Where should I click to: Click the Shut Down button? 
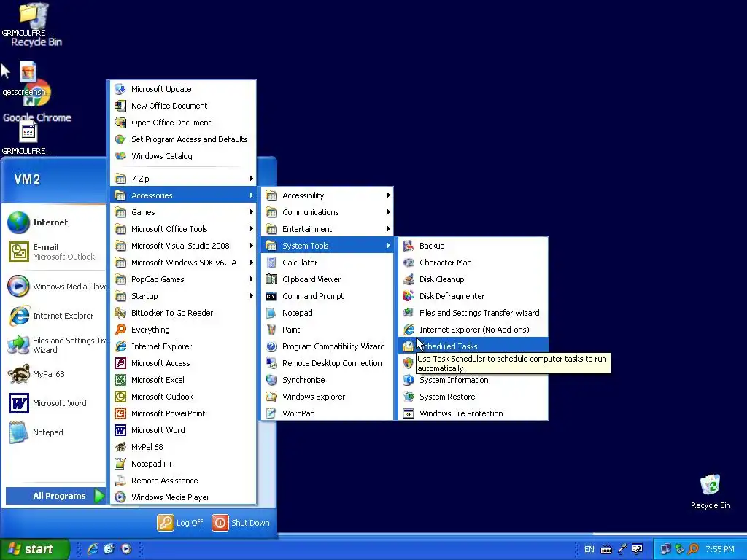tap(241, 522)
